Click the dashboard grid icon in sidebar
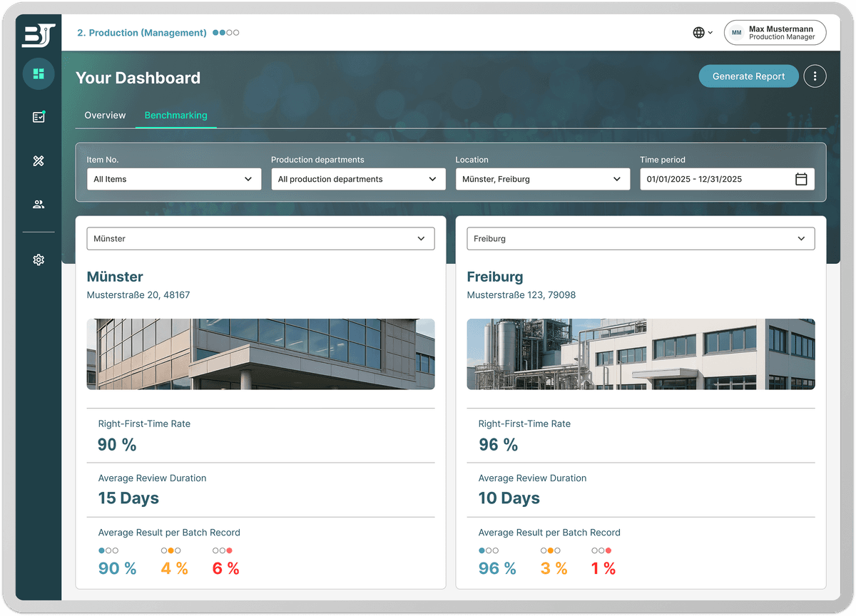The image size is (856, 616). click(39, 74)
